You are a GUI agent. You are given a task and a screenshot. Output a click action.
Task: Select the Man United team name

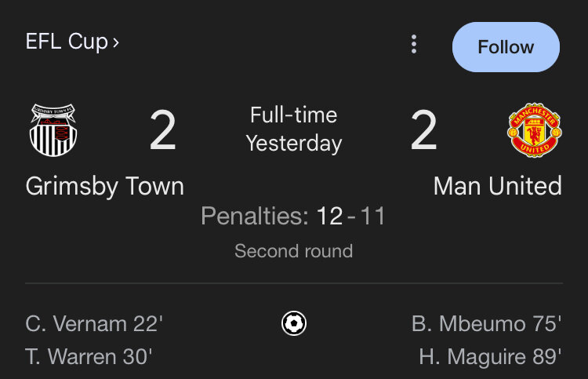point(498,186)
